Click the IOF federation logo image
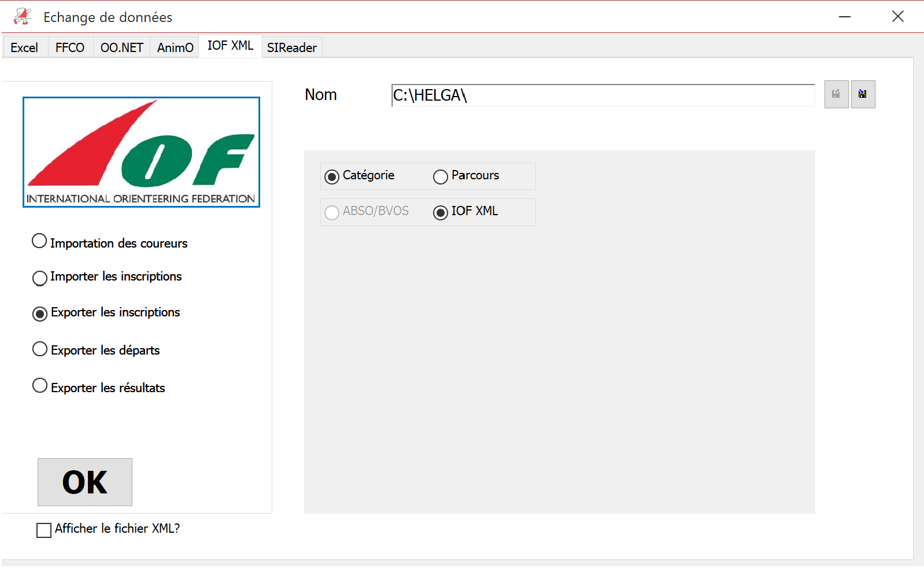The width and height of the screenshot is (924, 568). click(141, 152)
